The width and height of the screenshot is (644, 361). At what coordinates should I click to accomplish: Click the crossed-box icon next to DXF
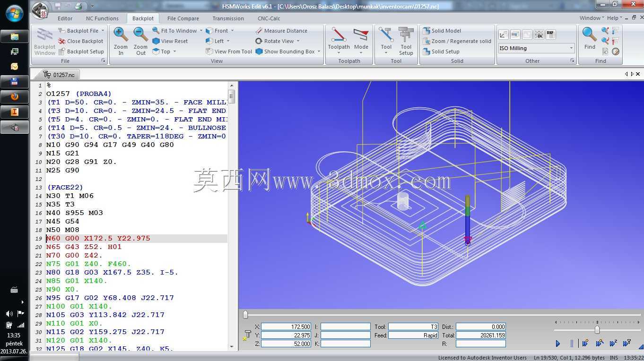tap(539, 34)
